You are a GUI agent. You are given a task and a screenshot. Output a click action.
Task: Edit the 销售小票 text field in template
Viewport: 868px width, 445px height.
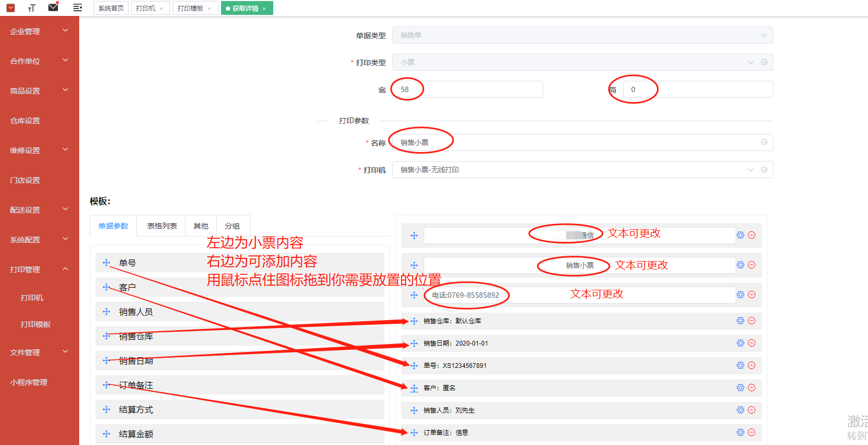point(579,265)
